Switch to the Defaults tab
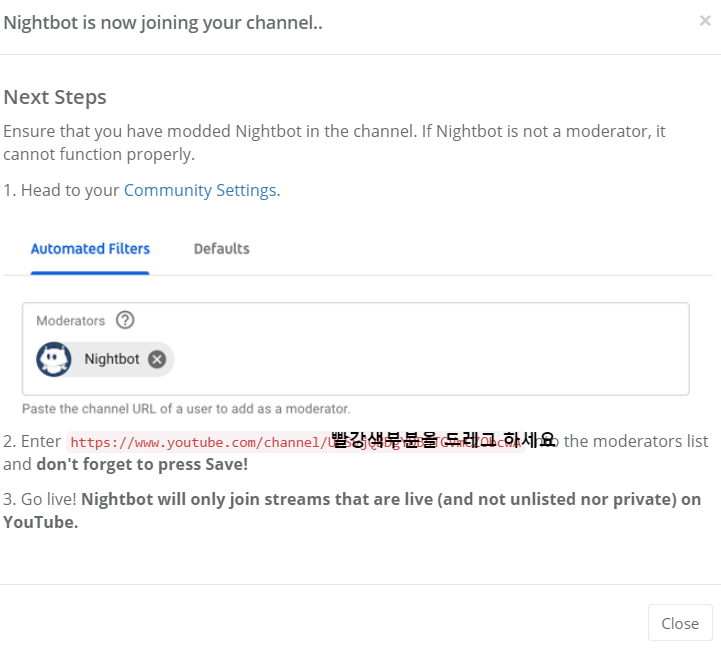 222,249
